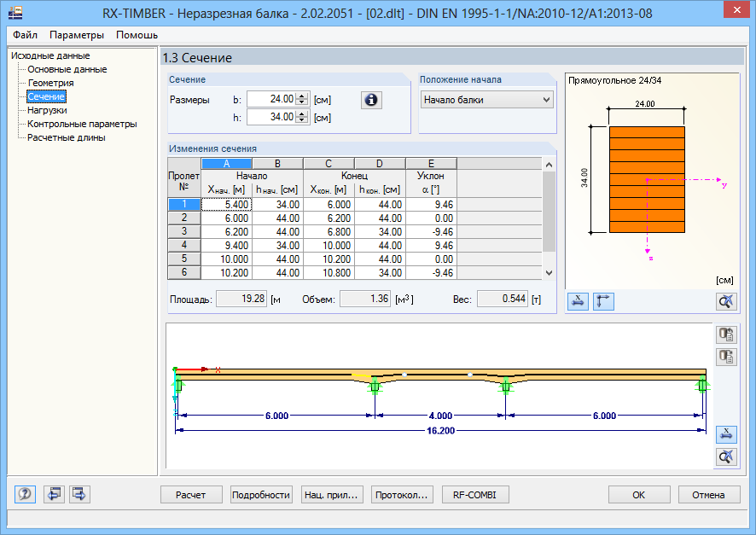Select row header 3 in the table
The width and height of the screenshot is (756, 535).
(x=184, y=231)
